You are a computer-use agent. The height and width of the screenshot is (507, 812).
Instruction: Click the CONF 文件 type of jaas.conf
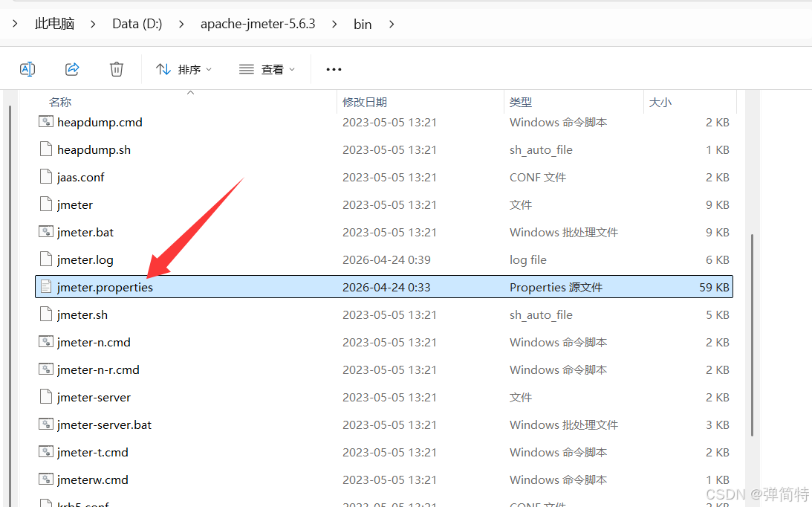(x=538, y=177)
